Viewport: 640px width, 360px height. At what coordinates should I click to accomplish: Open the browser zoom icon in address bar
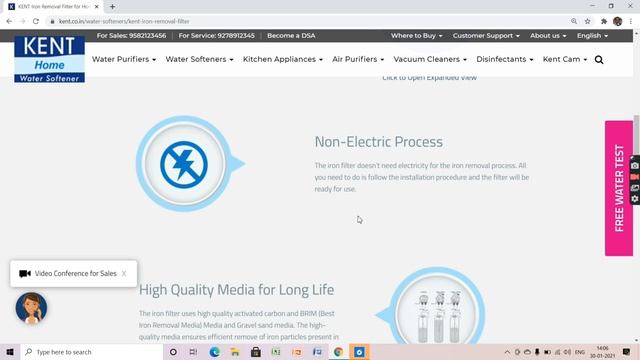[x=574, y=21]
